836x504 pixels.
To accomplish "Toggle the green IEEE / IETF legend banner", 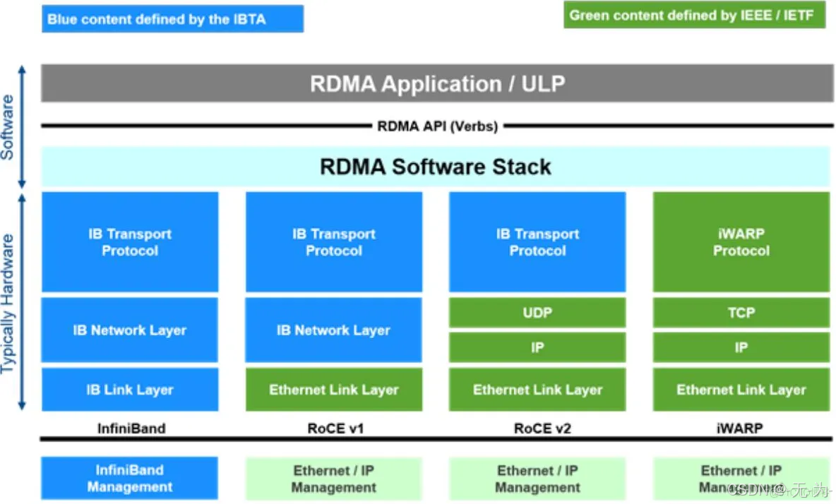I will pos(694,15).
